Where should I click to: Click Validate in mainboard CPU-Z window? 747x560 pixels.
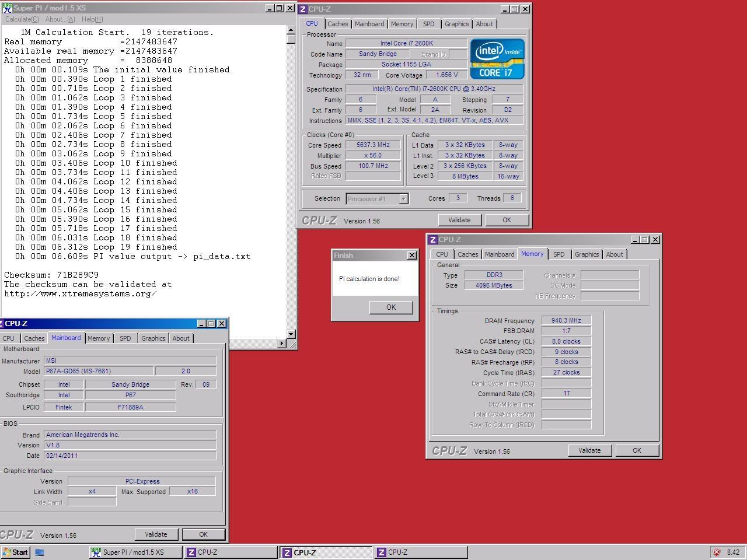tap(156, 534)
